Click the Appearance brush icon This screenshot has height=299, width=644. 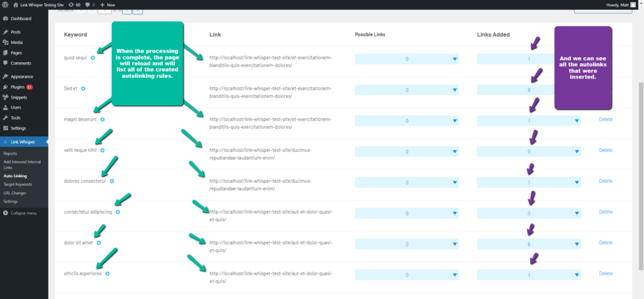(x=5, y=77)
